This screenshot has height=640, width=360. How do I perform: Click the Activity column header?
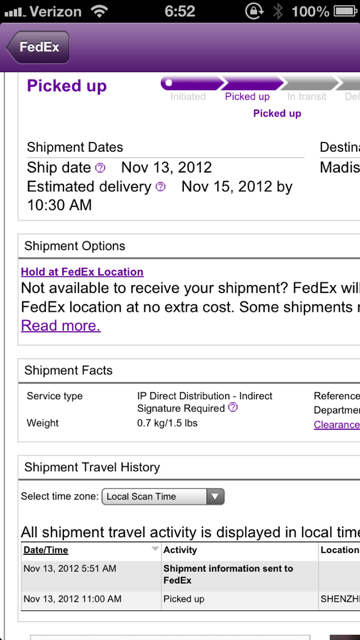pyautogui.click(x=180, y=550)
